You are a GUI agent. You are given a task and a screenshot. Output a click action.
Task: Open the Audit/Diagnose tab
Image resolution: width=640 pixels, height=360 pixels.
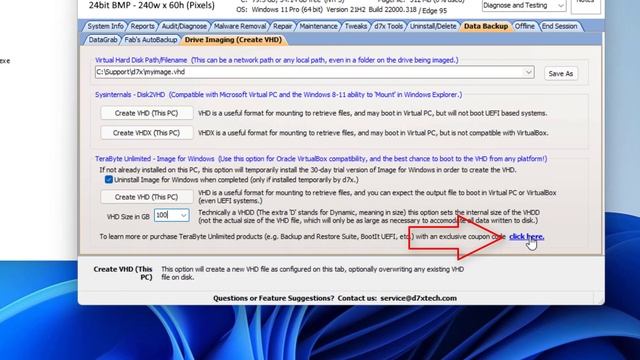[x=184, y=26]
